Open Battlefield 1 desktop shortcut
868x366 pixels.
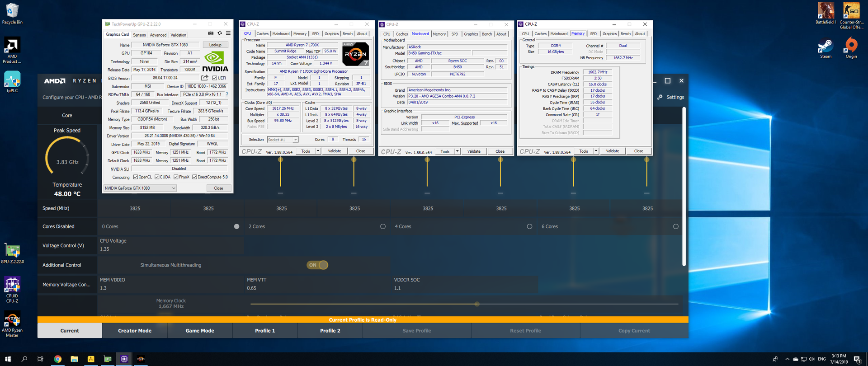click(x=826, y=14)
